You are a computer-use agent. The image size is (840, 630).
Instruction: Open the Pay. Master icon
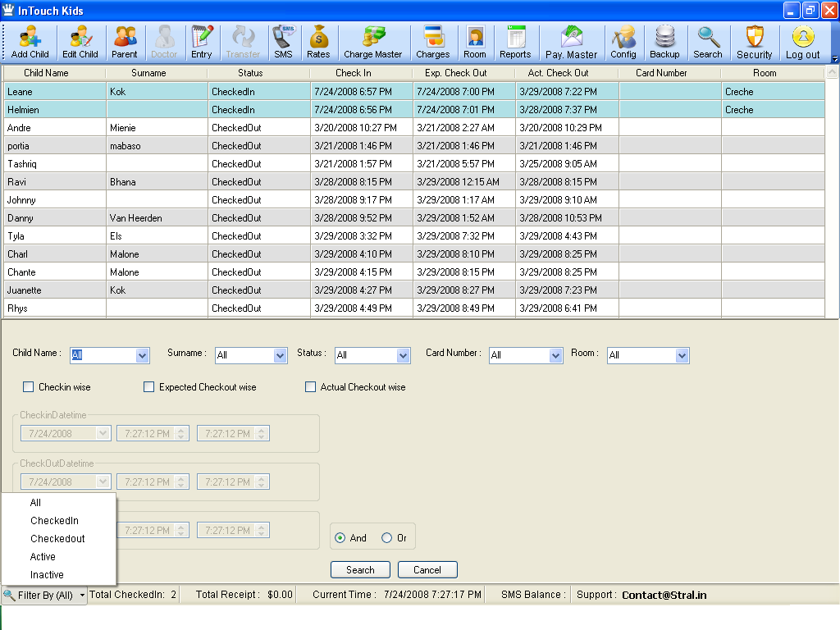click(571, 42)
